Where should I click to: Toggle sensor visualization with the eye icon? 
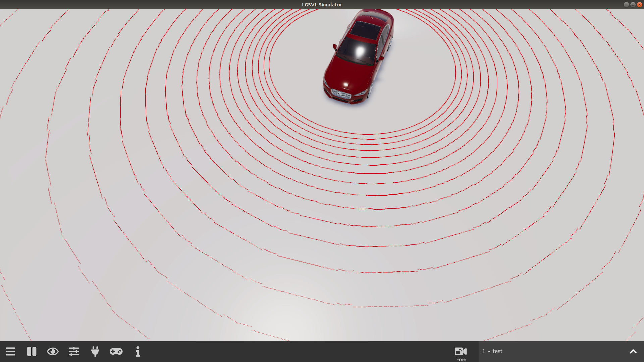coord(53,351)
